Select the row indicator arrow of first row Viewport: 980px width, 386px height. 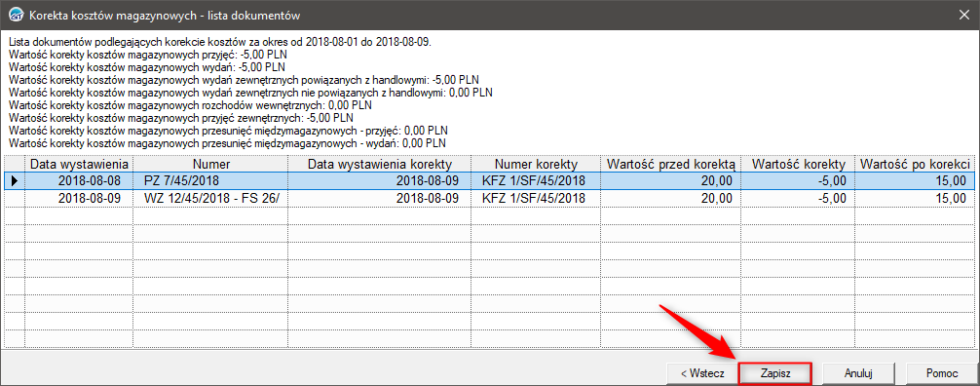click(14, 181)
